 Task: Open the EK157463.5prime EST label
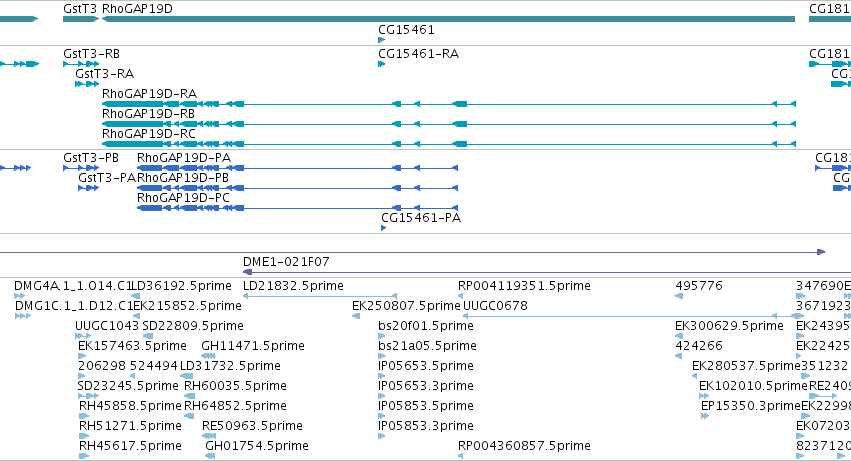[x=132, y=346]
